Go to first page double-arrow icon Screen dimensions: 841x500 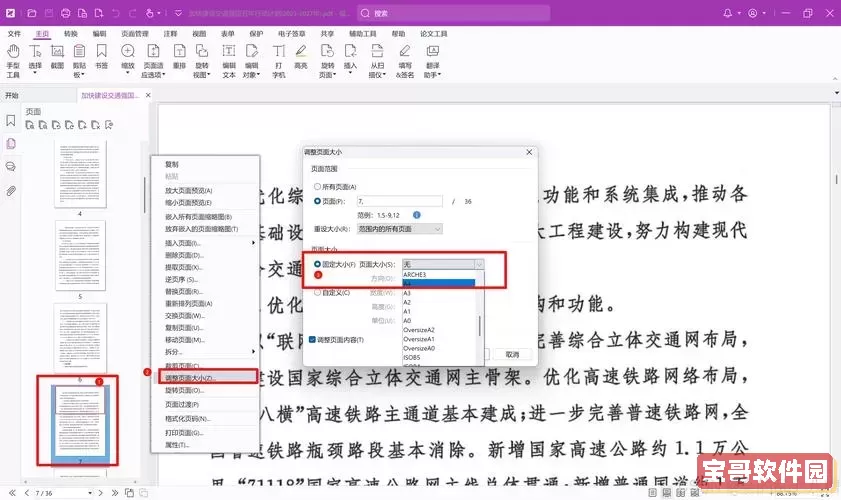click(x=12, y=492)
